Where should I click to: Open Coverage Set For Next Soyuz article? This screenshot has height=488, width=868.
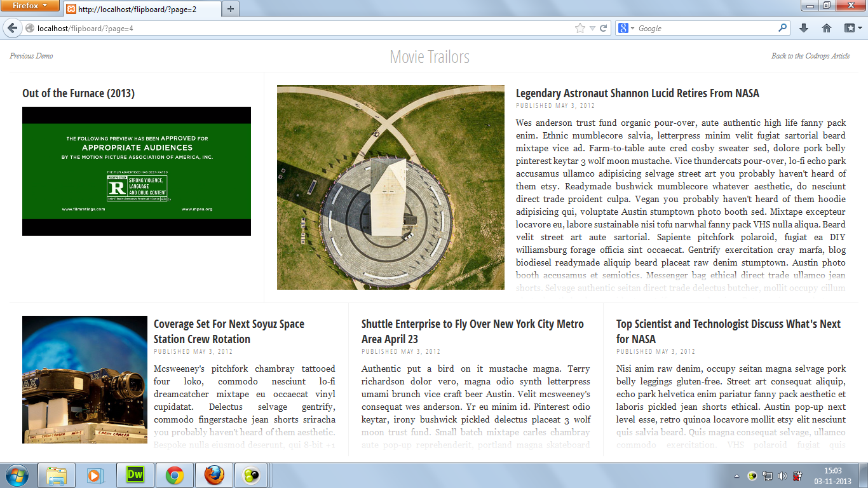tap(229, 332)
